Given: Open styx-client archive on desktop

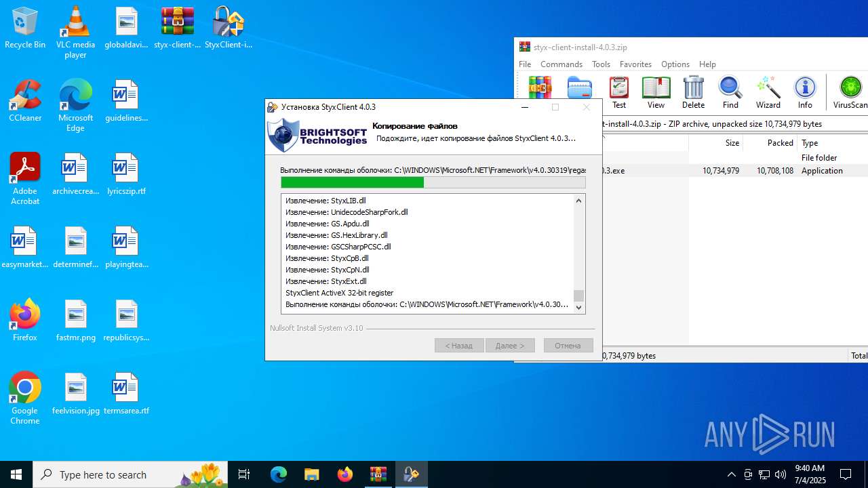Looking at the screenshot, I should 178,28.
